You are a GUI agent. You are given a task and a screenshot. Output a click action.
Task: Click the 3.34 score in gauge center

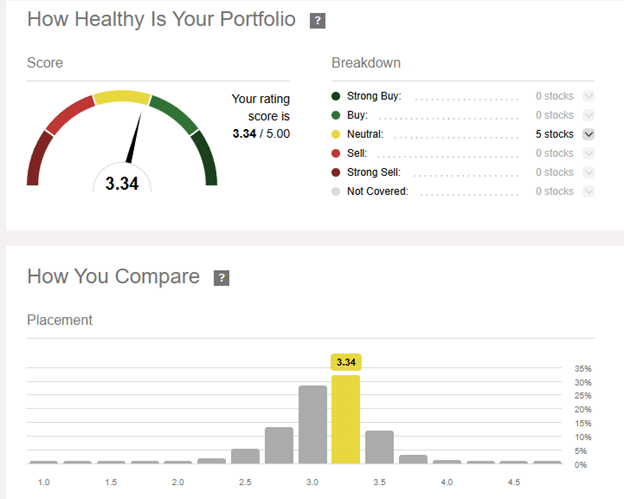click(x=122, y=183)
